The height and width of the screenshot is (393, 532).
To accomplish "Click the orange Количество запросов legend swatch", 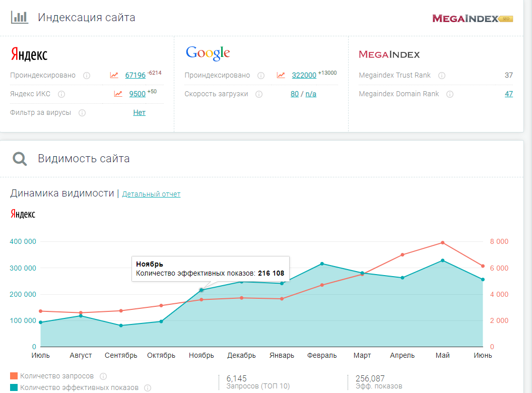I will point(14,376).
